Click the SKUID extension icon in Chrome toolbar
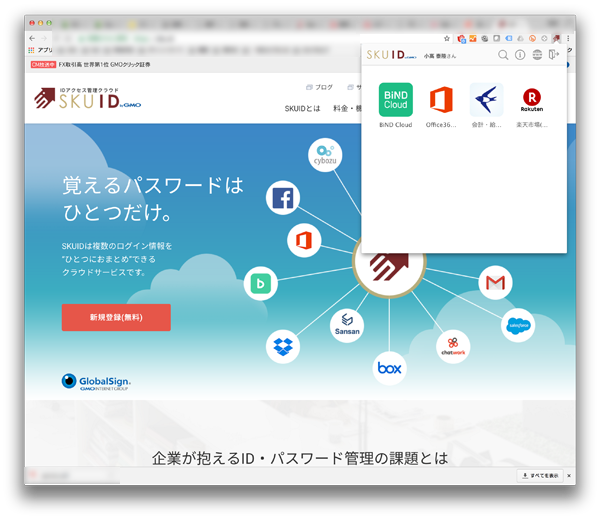This screenshot has height=519, width=600. pos(556,38)
